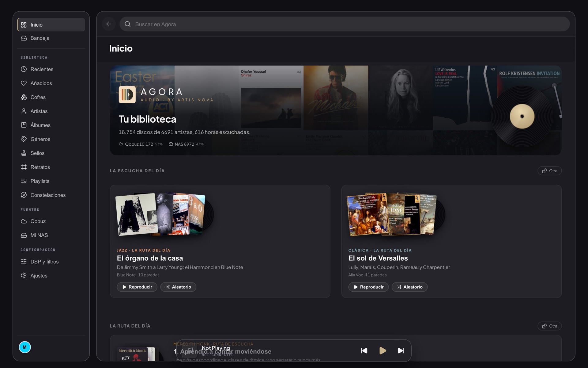588x368 pixels.
Task: Click the play button in the player
Action: [x=383, y=351]
